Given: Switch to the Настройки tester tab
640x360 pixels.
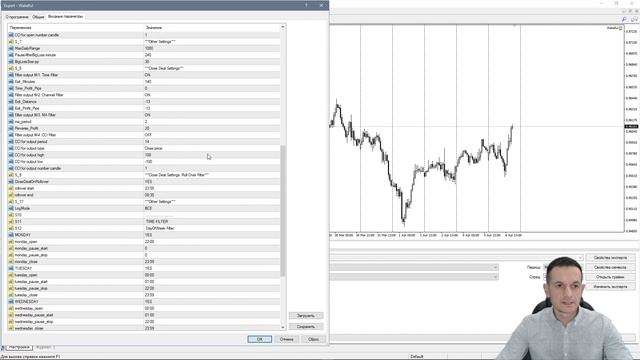Looking at the screenshot, I should click(x=19, y=347).
